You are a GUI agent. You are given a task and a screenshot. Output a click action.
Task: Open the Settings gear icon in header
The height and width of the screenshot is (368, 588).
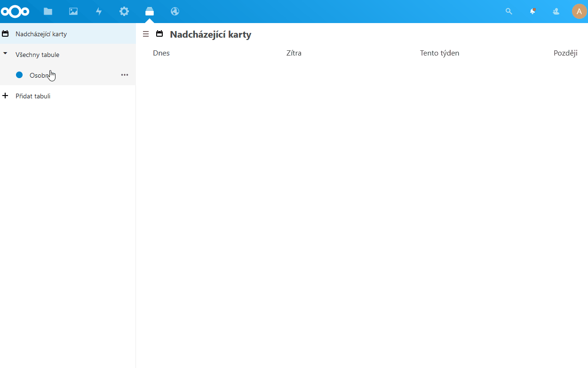[x=124, y=11]
